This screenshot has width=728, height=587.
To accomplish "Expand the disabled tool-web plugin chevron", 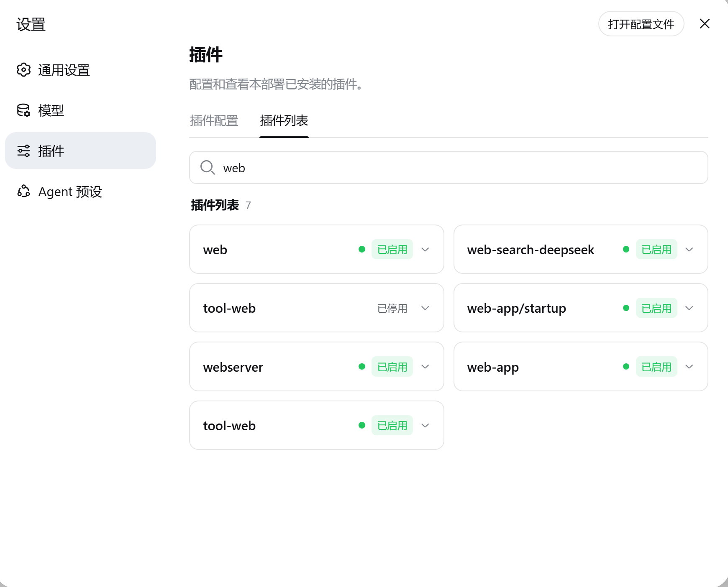I will (425, 308).
